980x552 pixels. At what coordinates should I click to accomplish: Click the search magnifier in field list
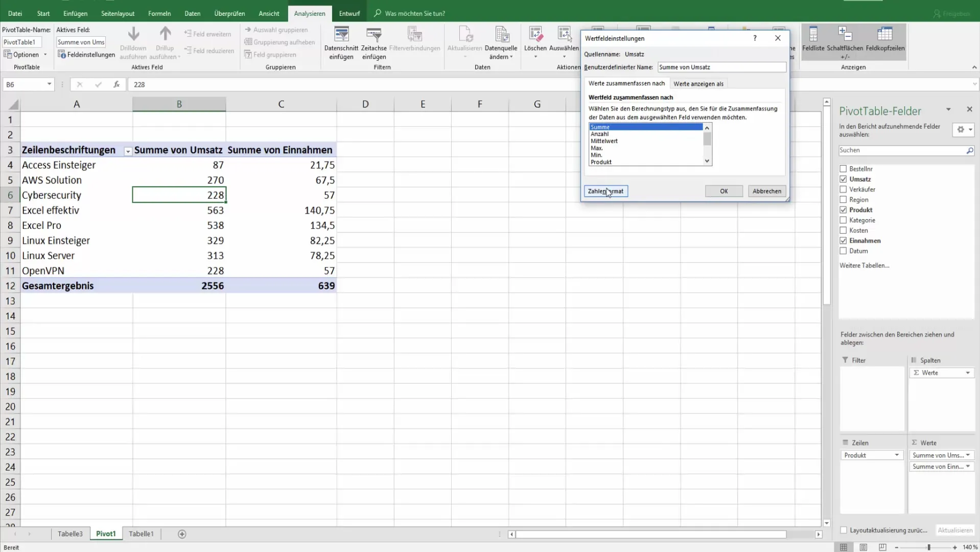pyautogui.click(x=969, y=150)
